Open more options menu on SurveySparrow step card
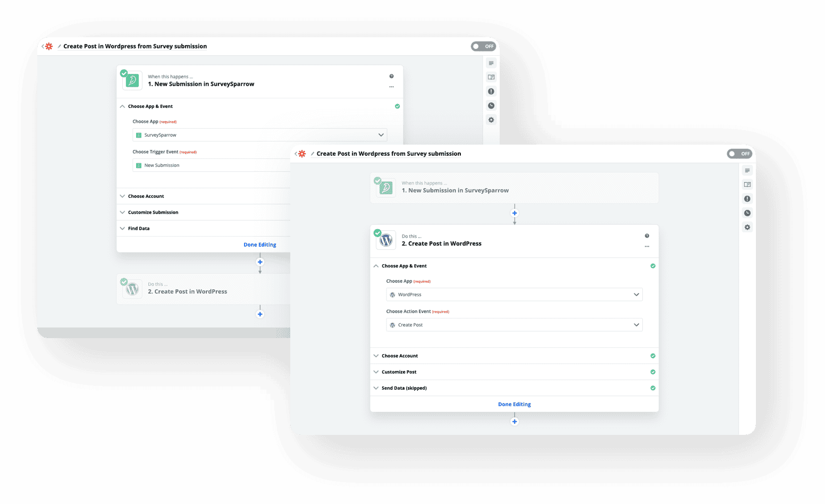Screen dimensions: 825x504 pos(392,87)
